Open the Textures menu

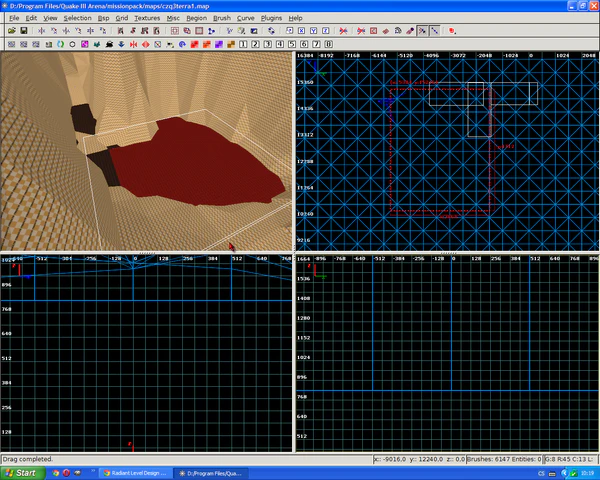tap(148, 18)
